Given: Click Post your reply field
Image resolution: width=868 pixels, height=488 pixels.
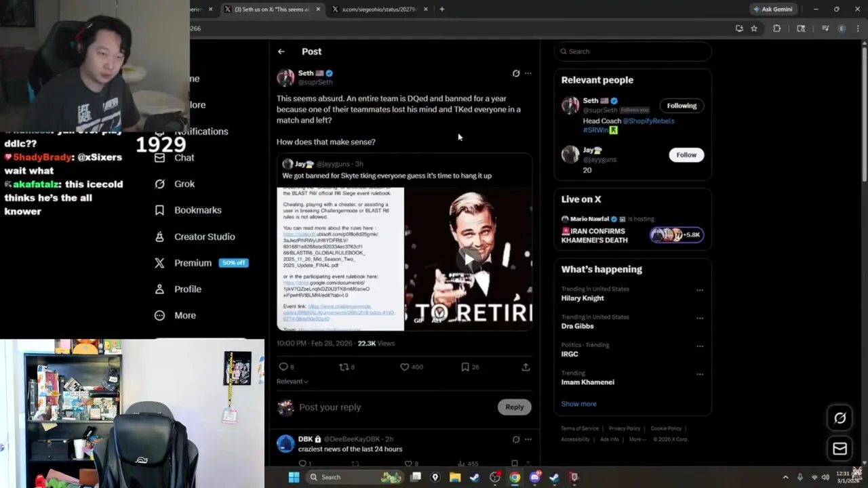Looking at the screenshot, I should click(395, 407).
